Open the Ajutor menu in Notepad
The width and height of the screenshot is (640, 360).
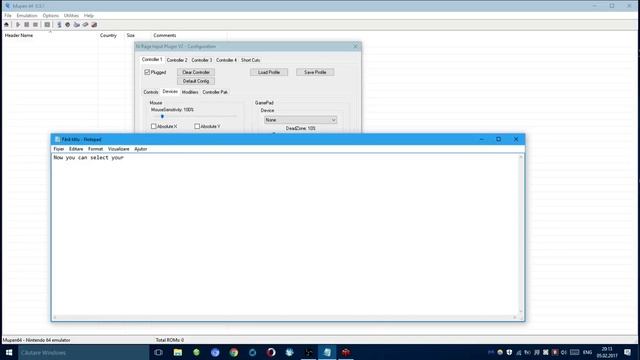(141, 149)
